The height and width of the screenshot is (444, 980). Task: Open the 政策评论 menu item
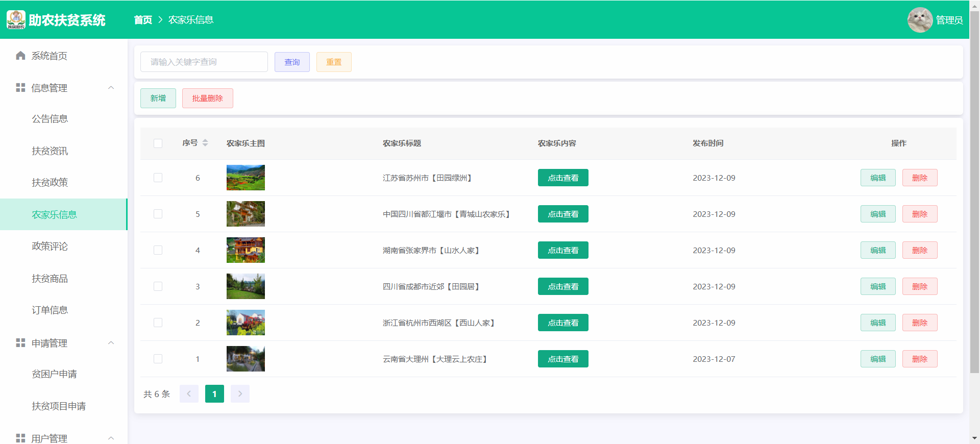(x=64, y=246)
